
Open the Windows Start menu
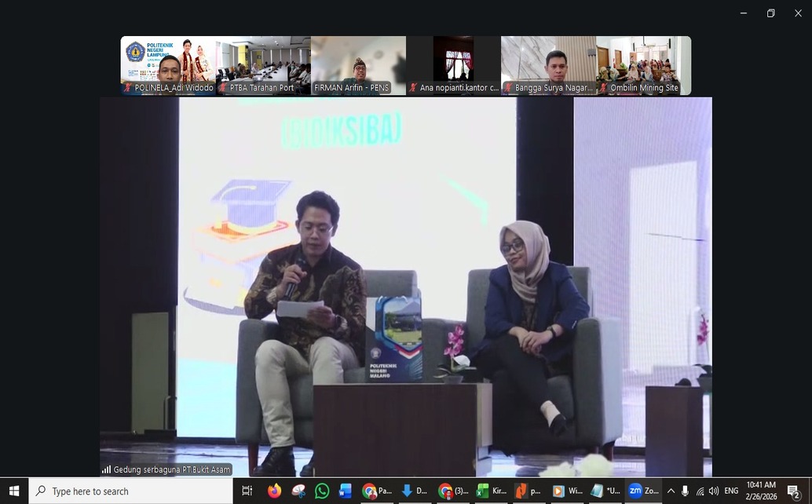tap(13, 491)
